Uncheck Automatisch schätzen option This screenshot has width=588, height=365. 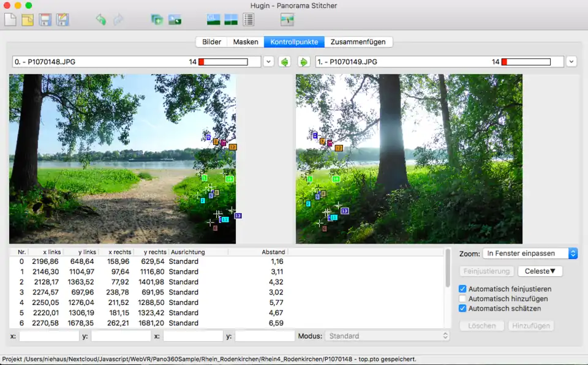click(463, 309)
